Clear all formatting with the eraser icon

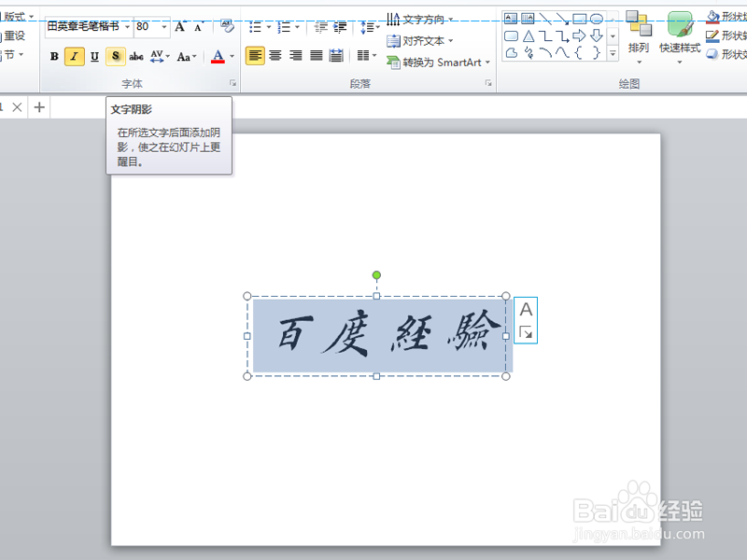pos(227,26)
